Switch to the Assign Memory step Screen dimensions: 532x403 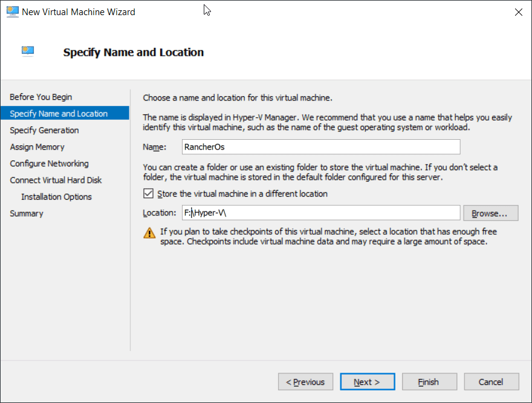[x=37, y=147]
